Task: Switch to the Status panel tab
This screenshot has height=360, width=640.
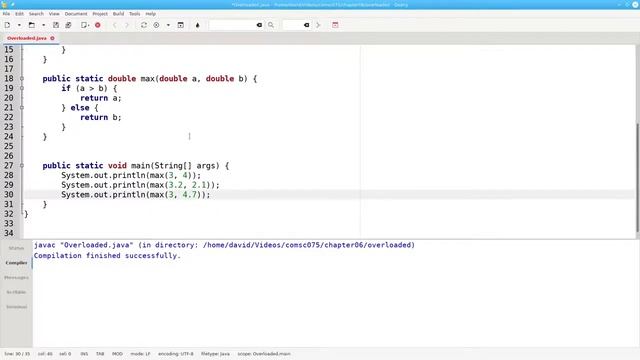Action: (16, 248)
